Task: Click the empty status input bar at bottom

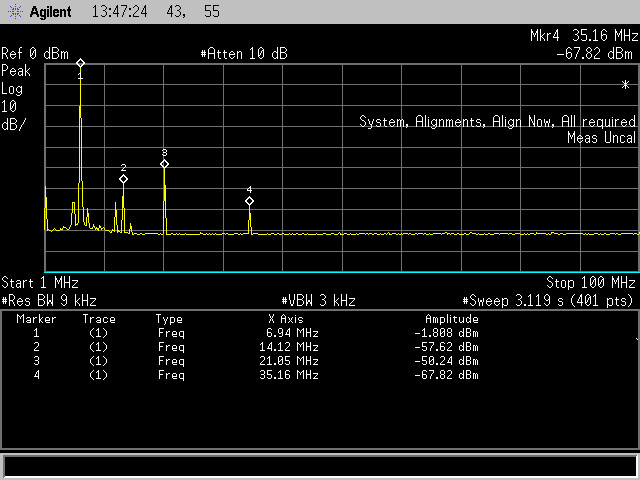Action: (x=320, y=466)
